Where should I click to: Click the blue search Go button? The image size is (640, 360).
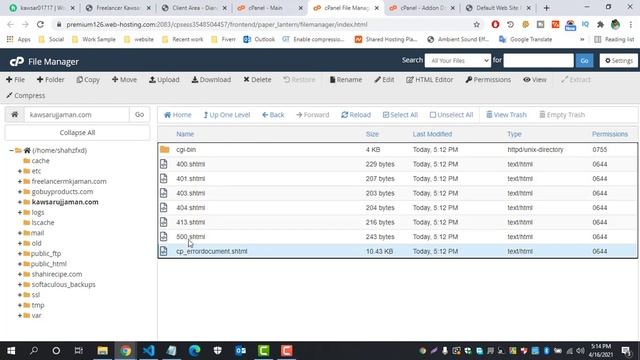coord(584,60)
